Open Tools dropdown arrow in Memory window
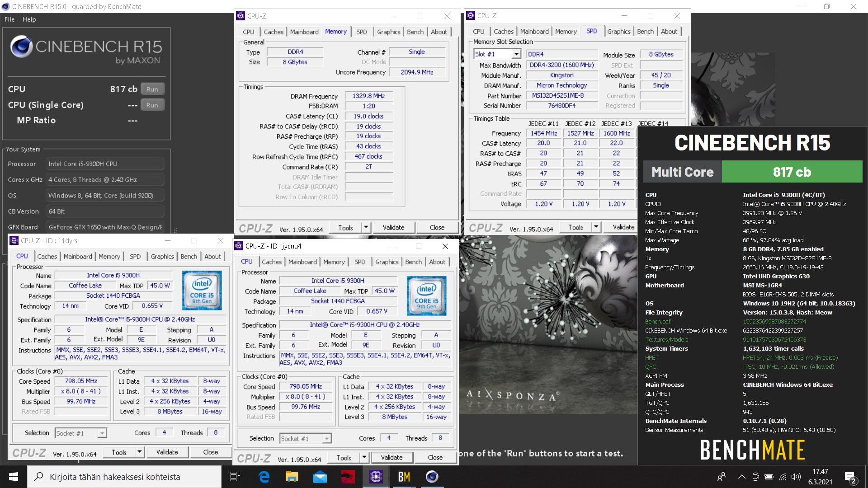The image size is (868, 488). [366, 227]
